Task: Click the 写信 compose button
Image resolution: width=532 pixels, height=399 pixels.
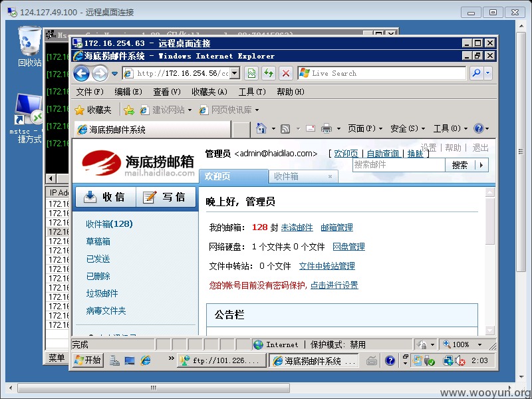Action: [166, 197]
